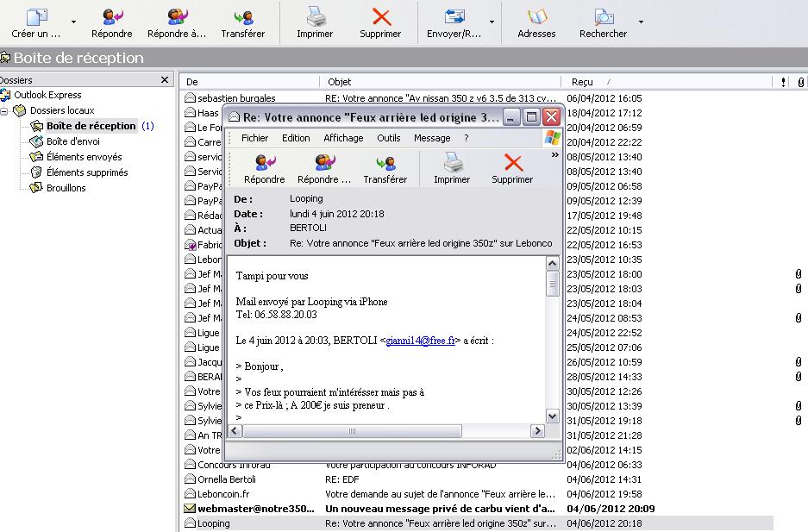
Task: Open the Outils menu in message window
Action: (x=388, y=138)
